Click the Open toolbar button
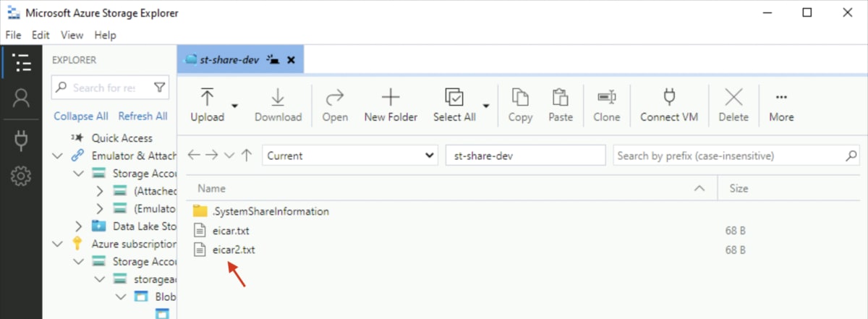The height and width of the screenshot is (319, 868). click(335, 105)
